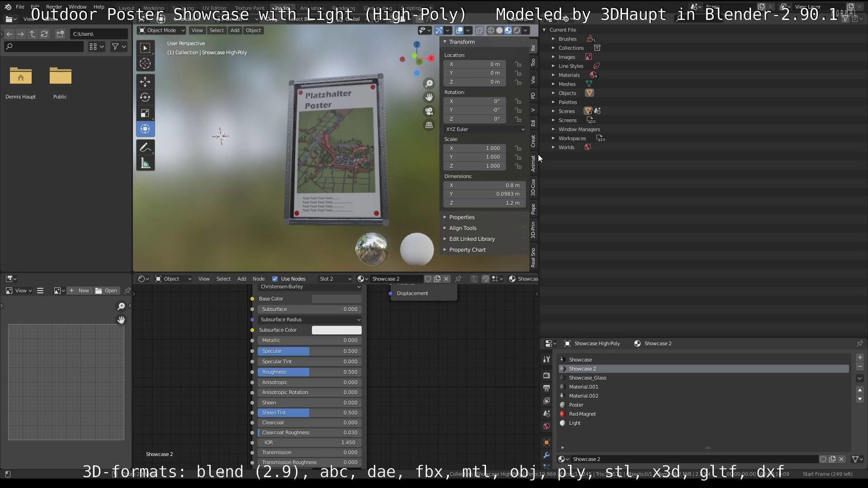Screen dimensions: 868x488
Task: Open Modifier wrench properties tab
Action: coord(547,455)
